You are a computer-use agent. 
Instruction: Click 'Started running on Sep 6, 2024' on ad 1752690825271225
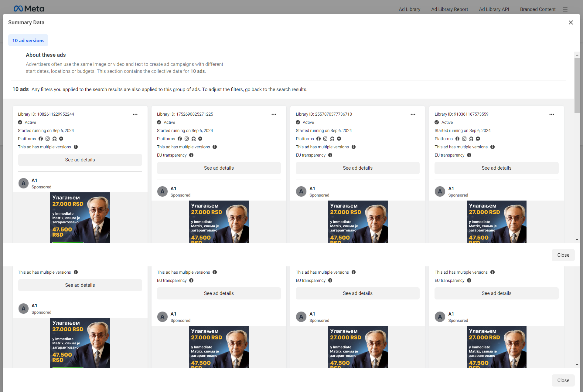185,130
